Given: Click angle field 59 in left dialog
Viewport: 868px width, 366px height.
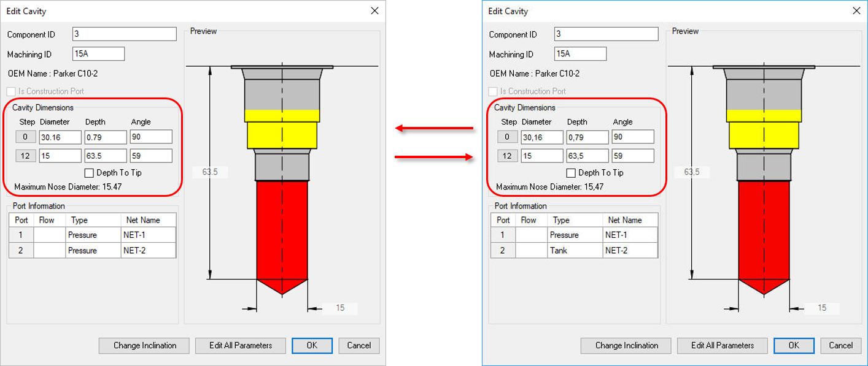Looking at the screenshot, I should point(151,156).
